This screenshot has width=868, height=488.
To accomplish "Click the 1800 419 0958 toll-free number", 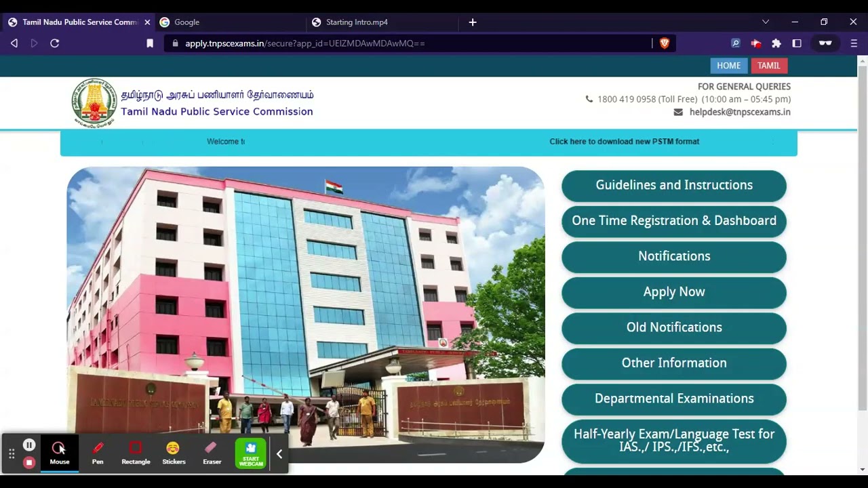I will [x=627, y=99].
